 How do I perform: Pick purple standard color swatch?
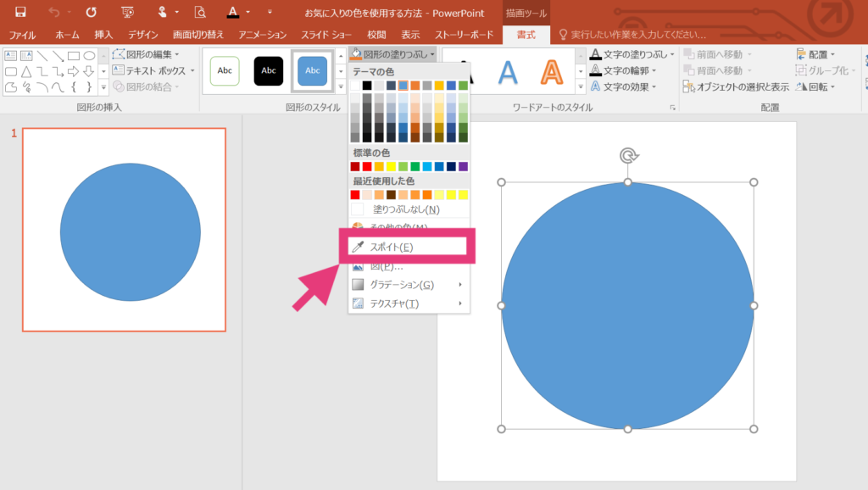(464, 167)
